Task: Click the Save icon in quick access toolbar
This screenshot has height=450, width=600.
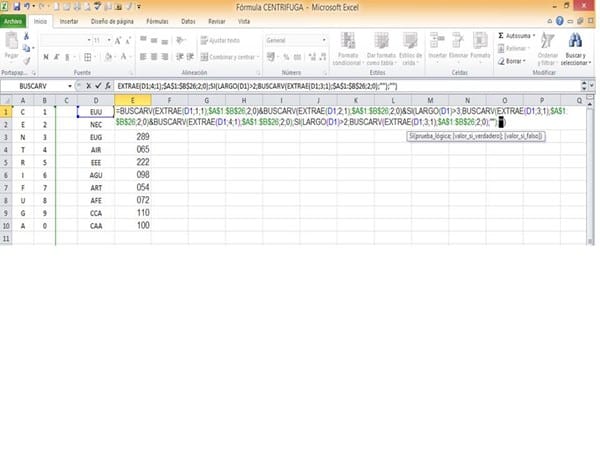Action: tap(16, 6)
